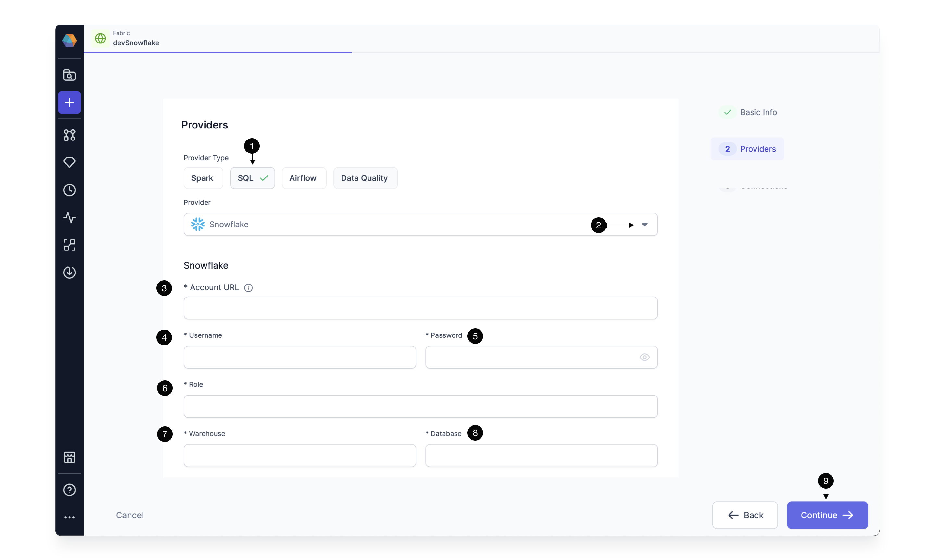Open the project browser search icon

coord(69,75)
